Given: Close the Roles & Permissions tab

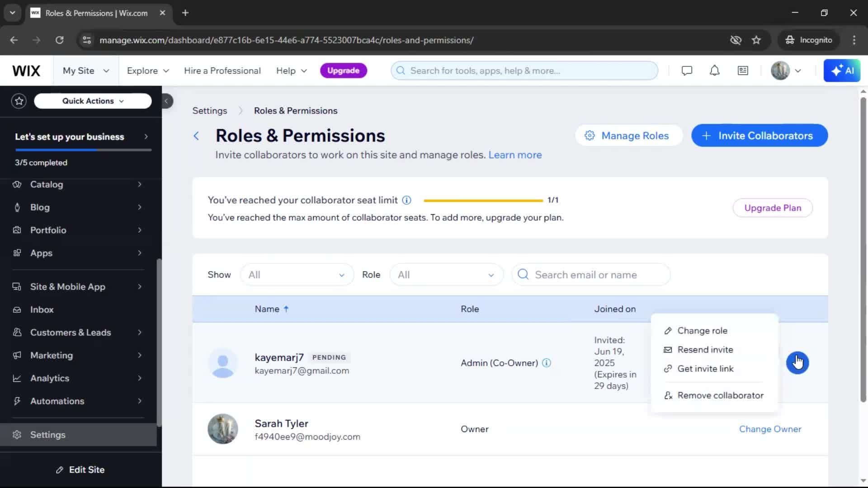Looking at the screenshot, I should [162, 13].
